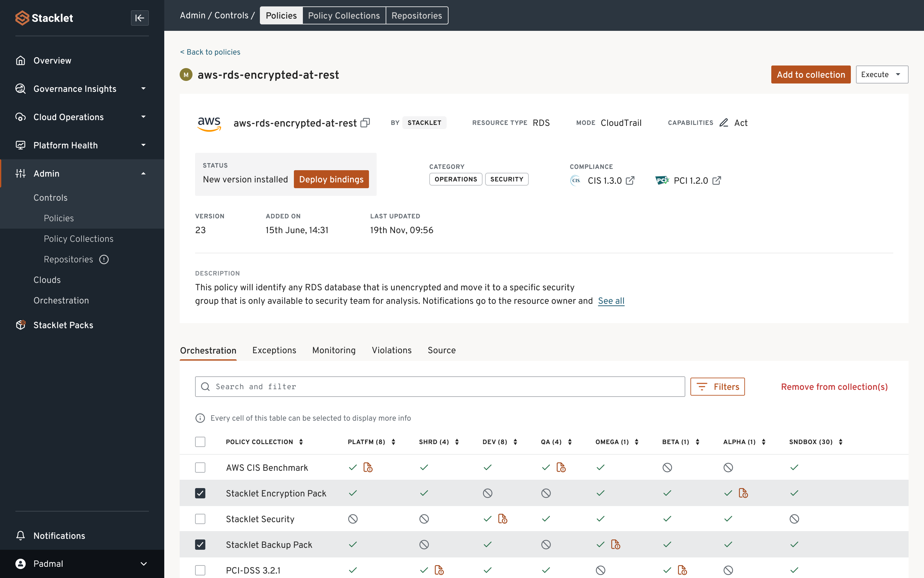
Task: Click the info icon beside table hint
Action: tap(200, 418)
